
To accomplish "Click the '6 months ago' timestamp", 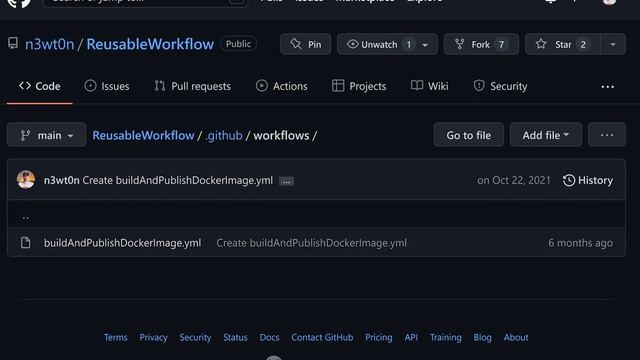I will coord(580,243).
